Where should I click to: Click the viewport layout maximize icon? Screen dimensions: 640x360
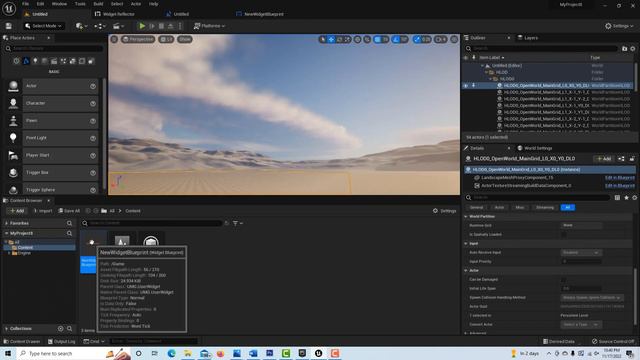click(454, 39)
